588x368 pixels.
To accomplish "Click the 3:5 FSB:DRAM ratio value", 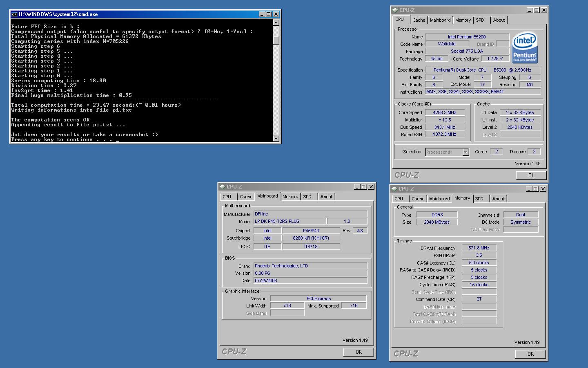I will pos(479,256).
